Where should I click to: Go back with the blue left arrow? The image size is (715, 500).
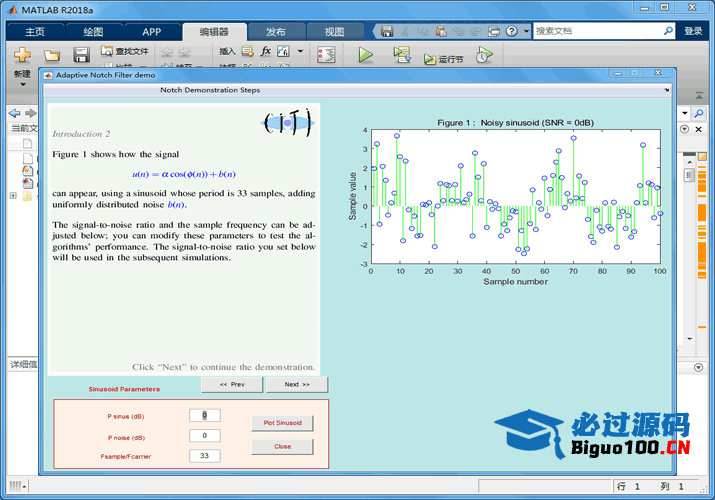[x=15, y=113]
